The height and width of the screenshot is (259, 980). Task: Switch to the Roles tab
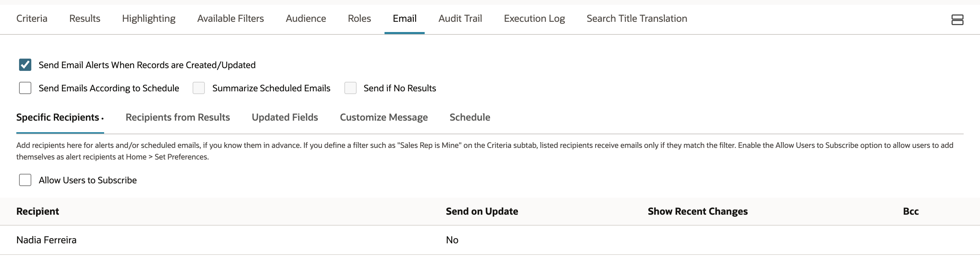360,18
